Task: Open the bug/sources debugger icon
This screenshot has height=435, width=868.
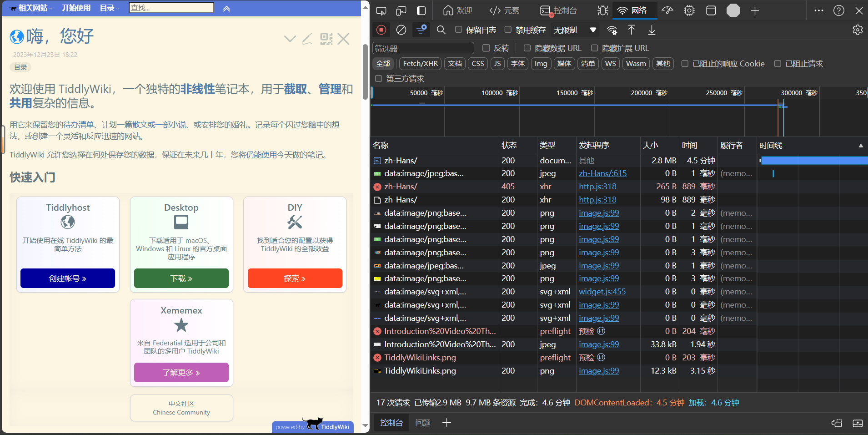Action: (602, 10)
